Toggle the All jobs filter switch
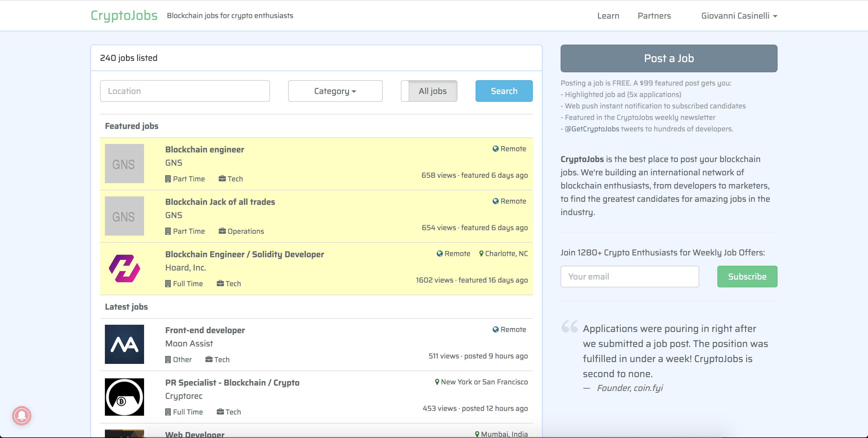 (429, 91)
